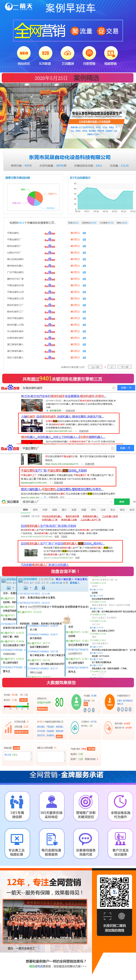This screenshot has height=980, width=136.
Task: Click the keyword 潮州切片机厂家 in the table
Action: [x=15, y=279]
